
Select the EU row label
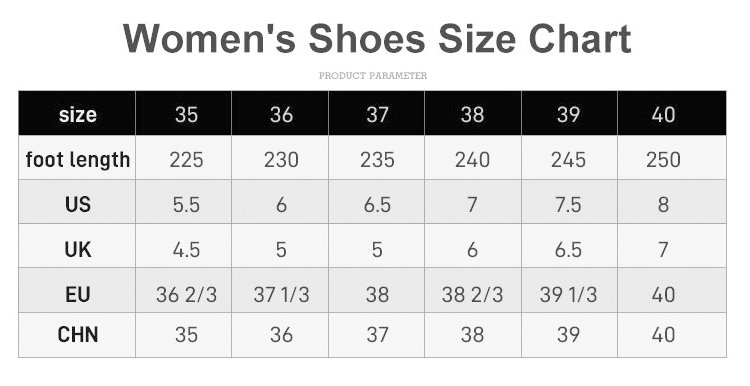click(77, 294)
